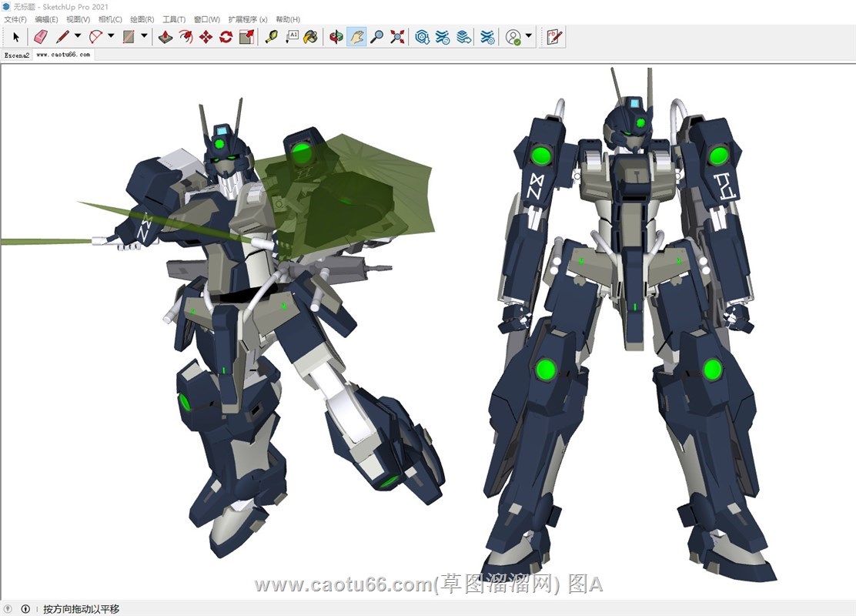Screen dimensions: 856x616
Task: Expand the line tool dropdown arrow
Action: click(x=78, y=36)
